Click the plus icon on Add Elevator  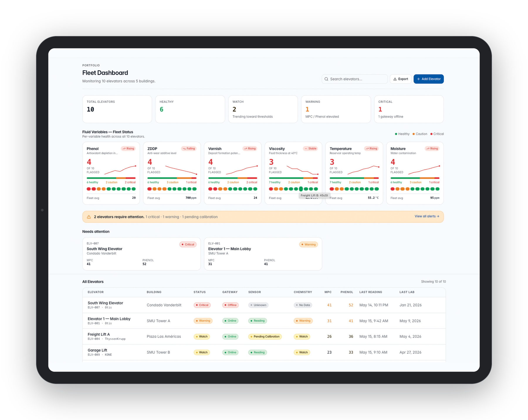point(418,79)
